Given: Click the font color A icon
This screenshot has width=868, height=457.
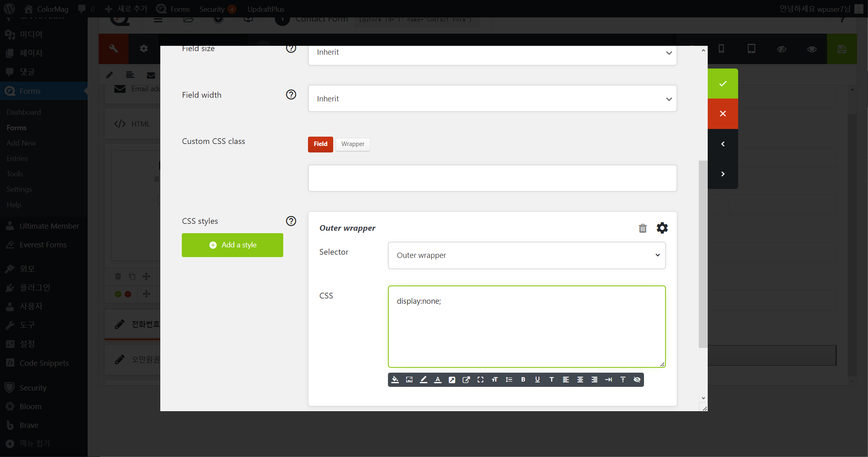Looking at the screenshot, I should pos(437,380).
